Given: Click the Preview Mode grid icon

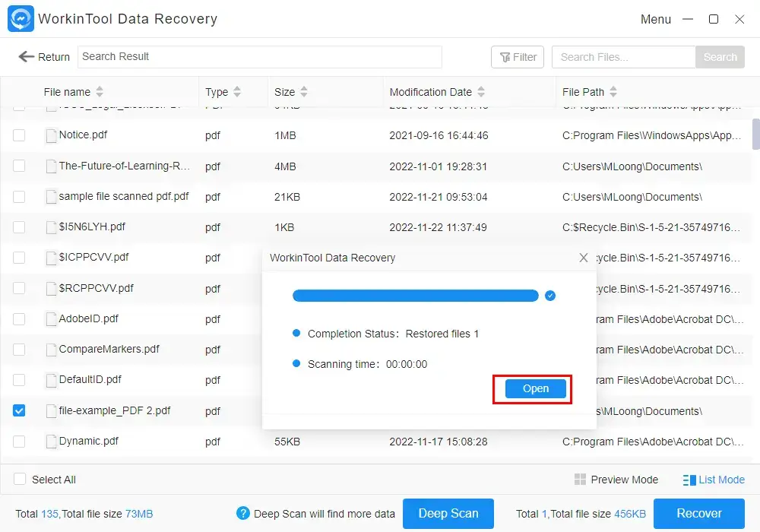Looking at the screenshot, I should click(580, 480).
